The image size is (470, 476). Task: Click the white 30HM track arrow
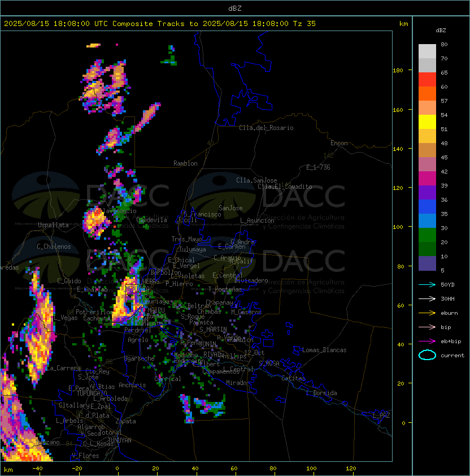point(427,299)
